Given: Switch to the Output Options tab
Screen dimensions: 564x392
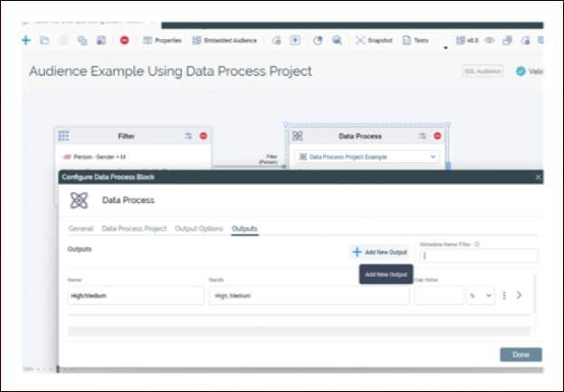Looking at the screenshot, I should coord(198,229).
